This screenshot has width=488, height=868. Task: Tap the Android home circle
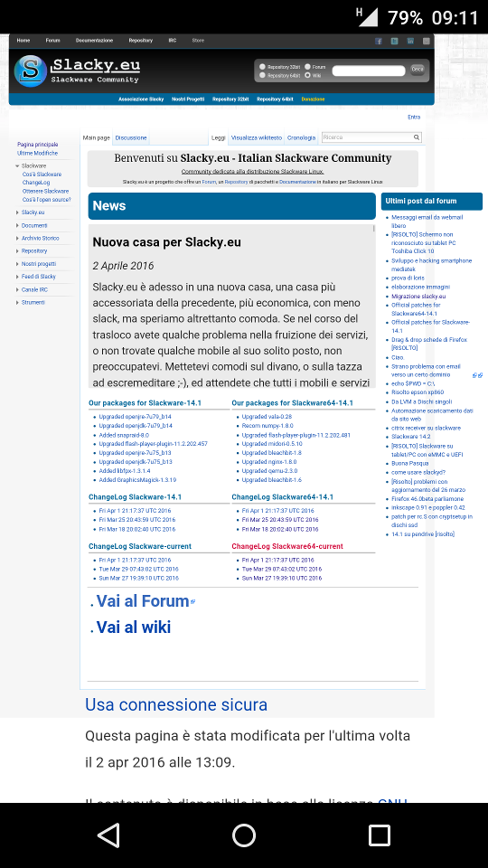coord(244,835)
